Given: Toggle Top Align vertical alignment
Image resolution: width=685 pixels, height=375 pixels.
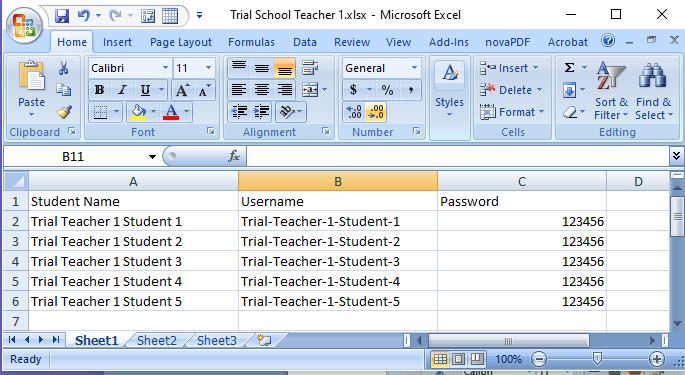Looking at the screenshot, I should click(x=239, y=68).
